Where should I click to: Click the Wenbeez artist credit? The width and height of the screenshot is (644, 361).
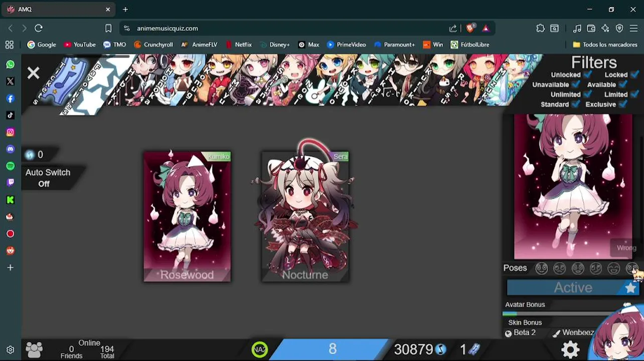click(x=573, y=333)
